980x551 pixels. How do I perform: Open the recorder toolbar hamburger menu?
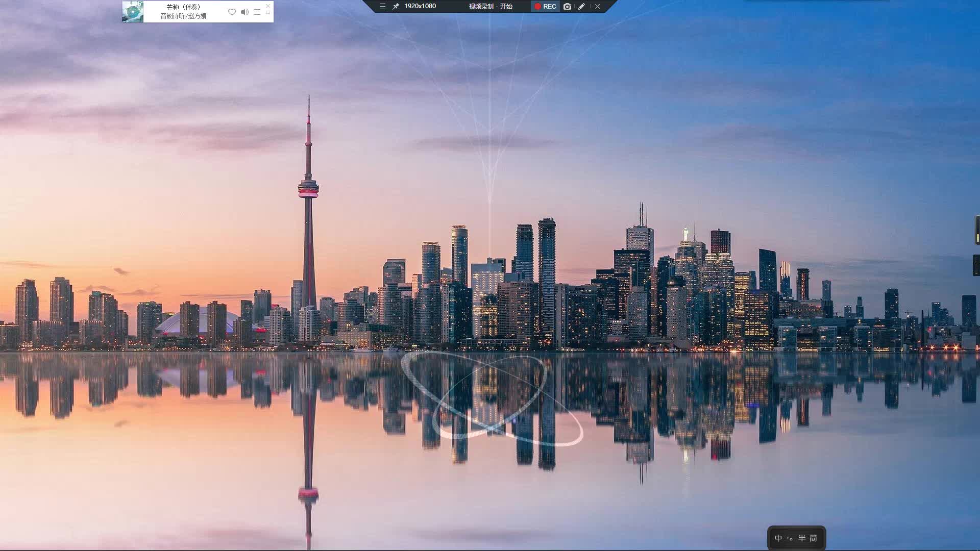[382, 6]
